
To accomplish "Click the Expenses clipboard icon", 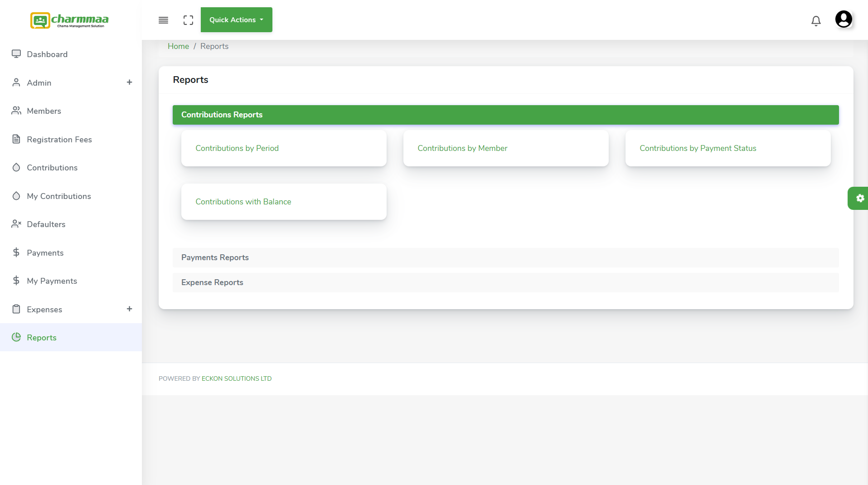I will point(16,309).
